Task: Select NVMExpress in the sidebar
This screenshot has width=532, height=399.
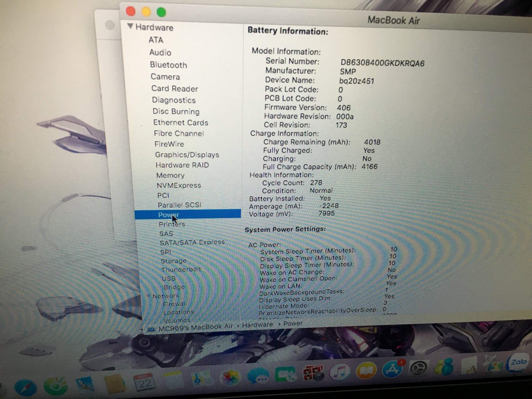Action: click(179, 185)
